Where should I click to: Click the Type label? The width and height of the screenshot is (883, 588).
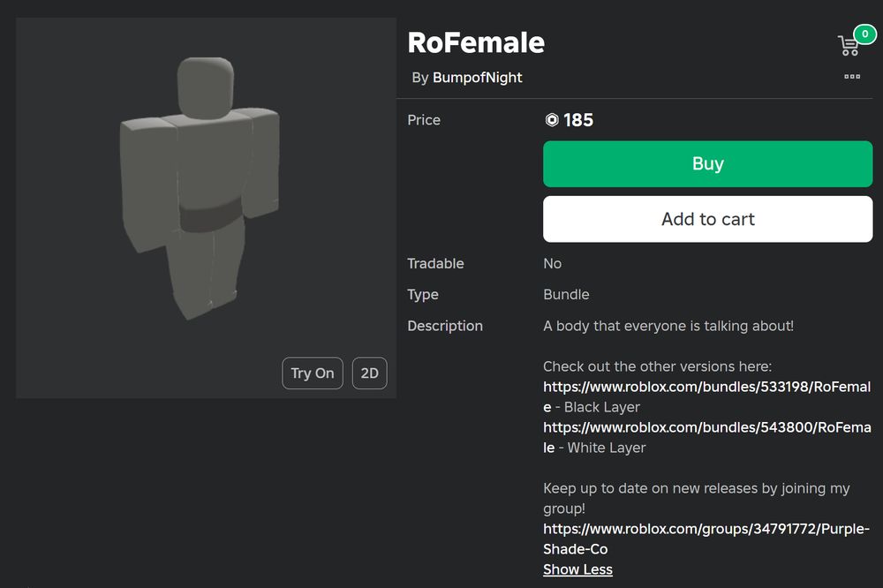point(423,295)
